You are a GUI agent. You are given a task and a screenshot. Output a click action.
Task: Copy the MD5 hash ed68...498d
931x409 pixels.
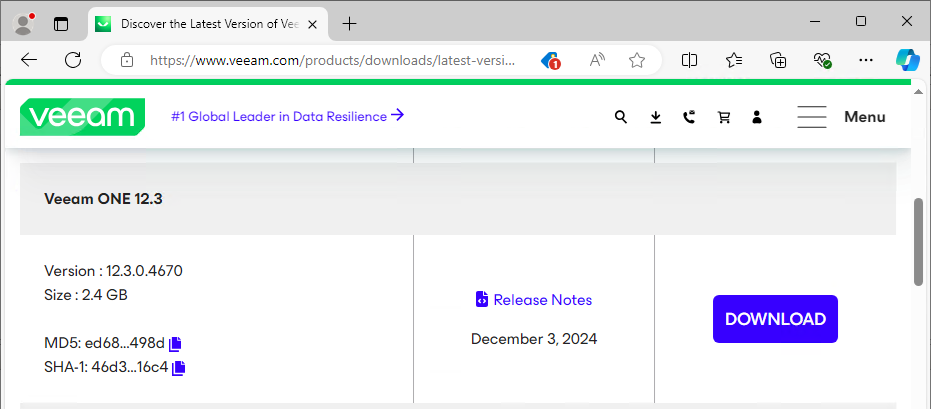tap(175, 344)
